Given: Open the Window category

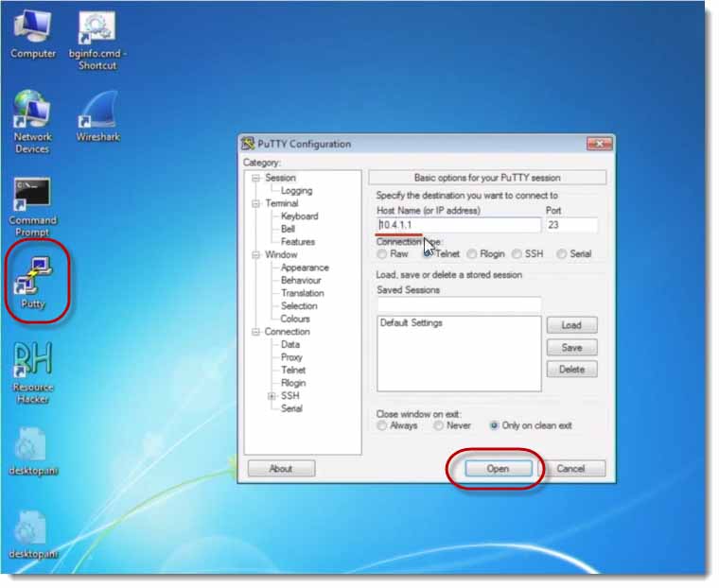Looking at the screenshot, I should click(281, 255).
